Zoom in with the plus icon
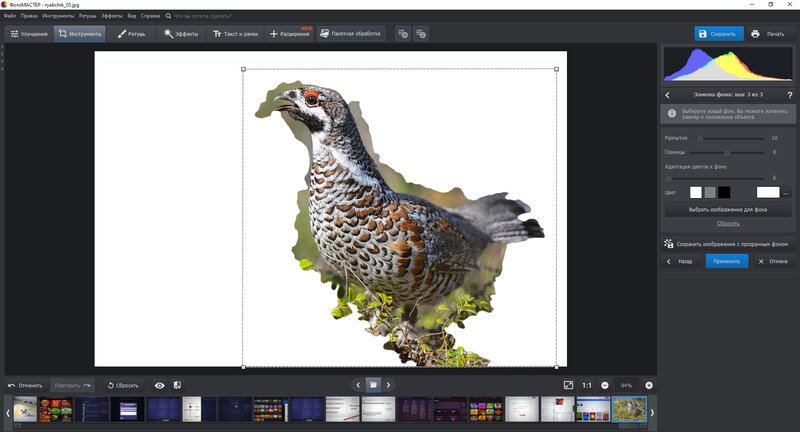 (x=649, y=386)
